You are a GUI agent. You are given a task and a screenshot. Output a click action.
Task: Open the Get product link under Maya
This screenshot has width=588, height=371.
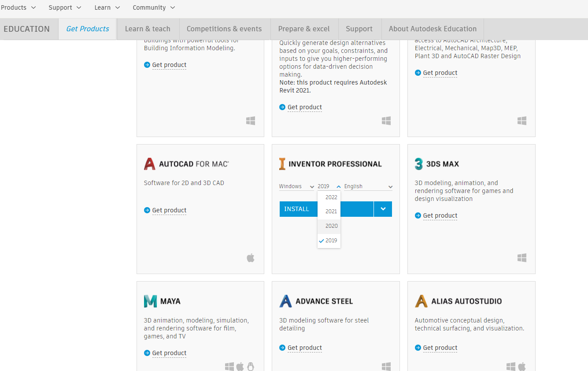169,353
